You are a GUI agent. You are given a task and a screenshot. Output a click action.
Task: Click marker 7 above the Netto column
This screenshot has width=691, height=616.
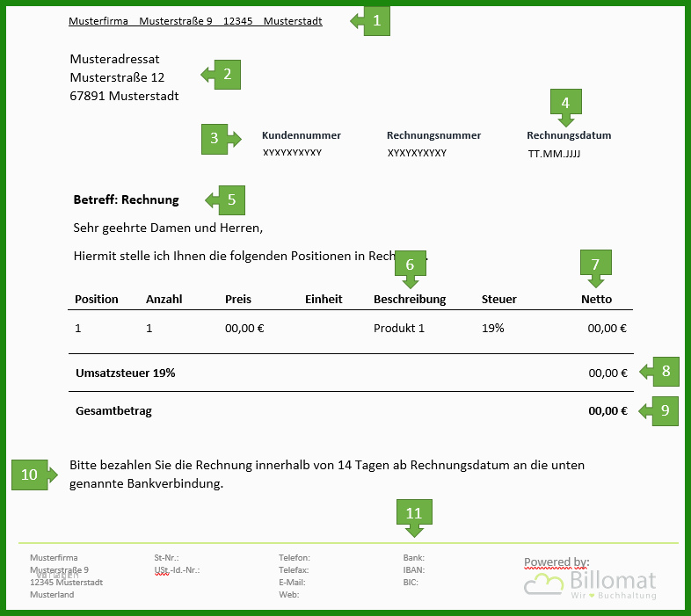pos(596,268)
